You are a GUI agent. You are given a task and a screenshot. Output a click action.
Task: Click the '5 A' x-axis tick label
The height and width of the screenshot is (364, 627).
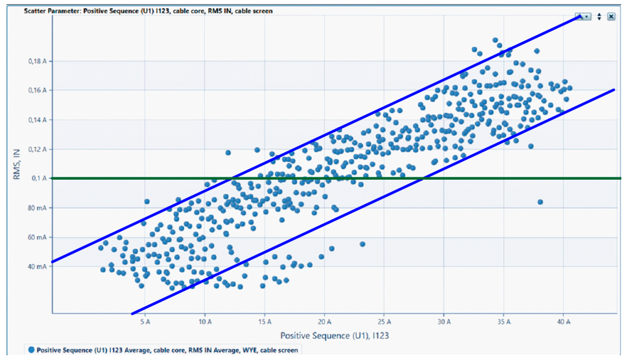point(145,322)
